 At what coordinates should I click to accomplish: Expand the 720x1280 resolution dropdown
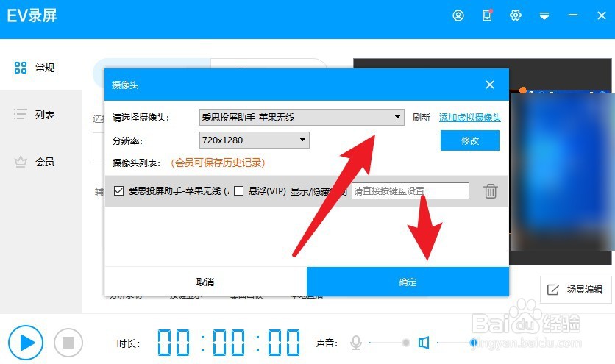pyautogui.click(x=254, y=140)
